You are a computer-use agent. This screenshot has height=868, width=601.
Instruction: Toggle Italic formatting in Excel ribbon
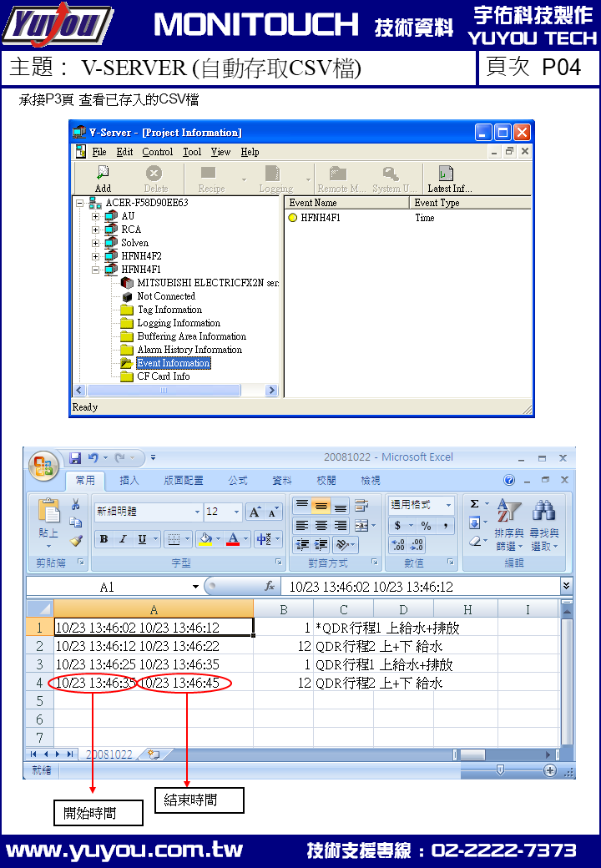(123, 538)
